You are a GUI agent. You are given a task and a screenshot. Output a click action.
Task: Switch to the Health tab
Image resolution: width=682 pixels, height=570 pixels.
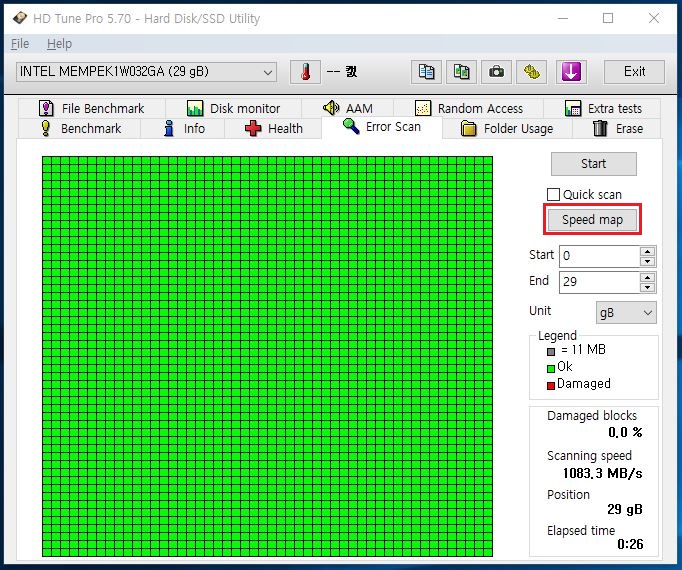pos(273,129)
